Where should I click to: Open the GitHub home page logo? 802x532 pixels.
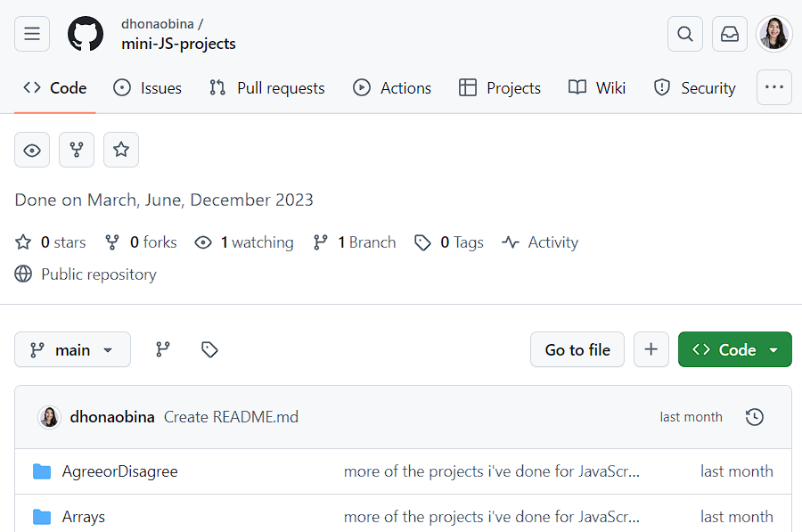click(86, 33)
